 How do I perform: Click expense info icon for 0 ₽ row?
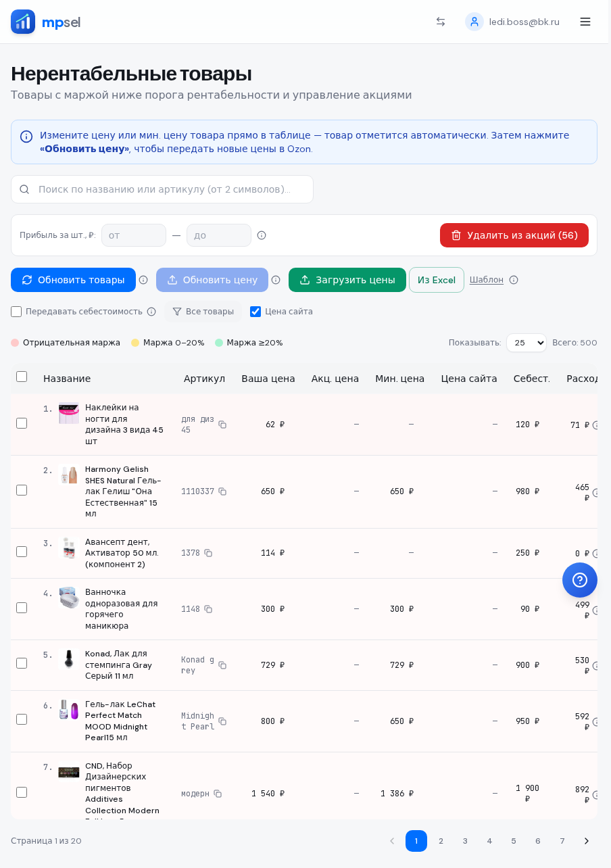595,554
